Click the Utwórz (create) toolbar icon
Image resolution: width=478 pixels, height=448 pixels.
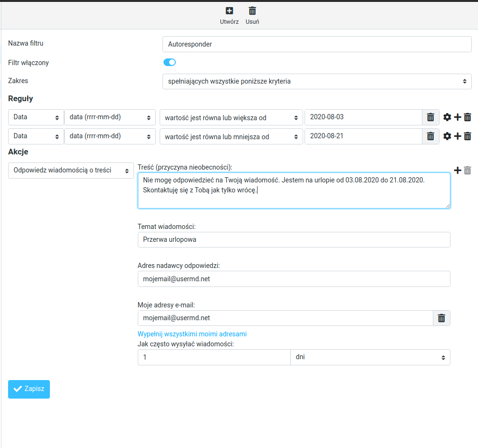coord(229,11)
